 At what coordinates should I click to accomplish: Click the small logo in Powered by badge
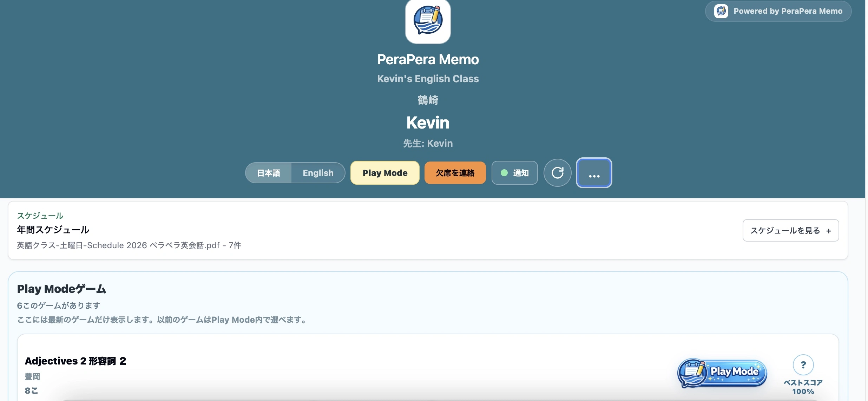coord(721,11)
